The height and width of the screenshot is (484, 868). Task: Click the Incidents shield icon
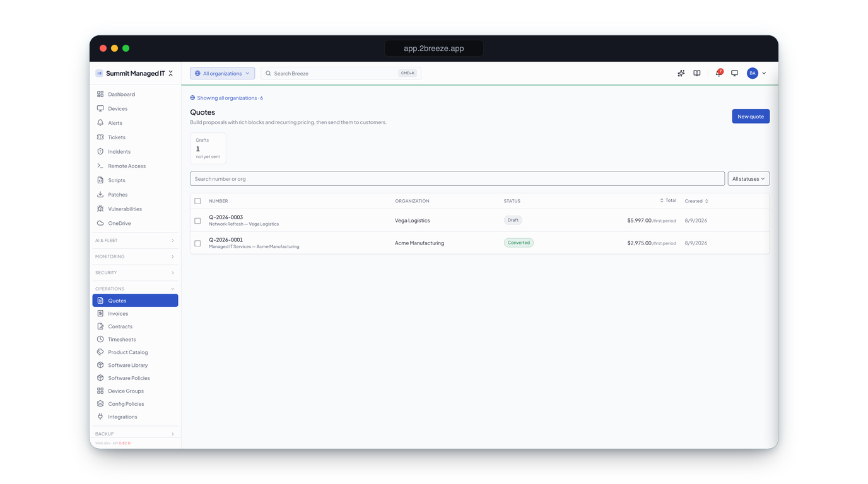(x=100, y=151)
